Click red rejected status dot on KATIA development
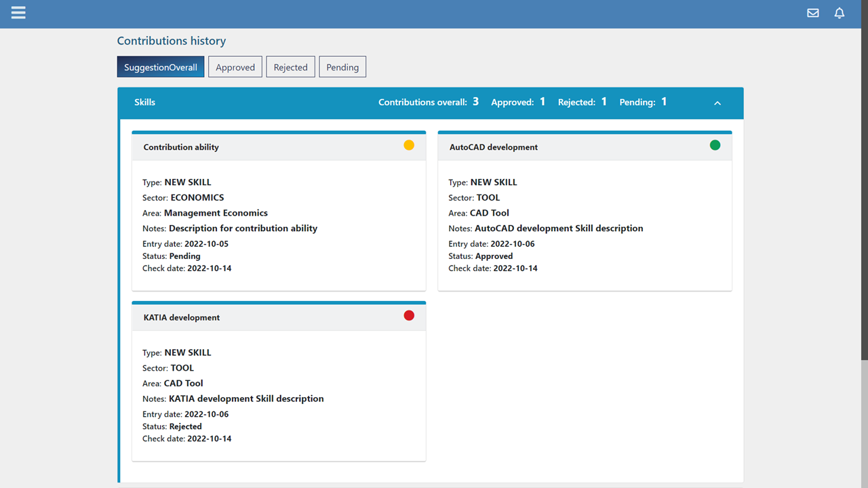 [x=409, y=315]
